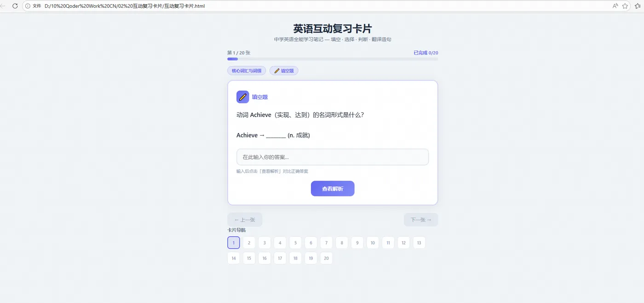
Task: Add page to favorites with star icon
Action: pyautogui.click(x=625, y=6)
